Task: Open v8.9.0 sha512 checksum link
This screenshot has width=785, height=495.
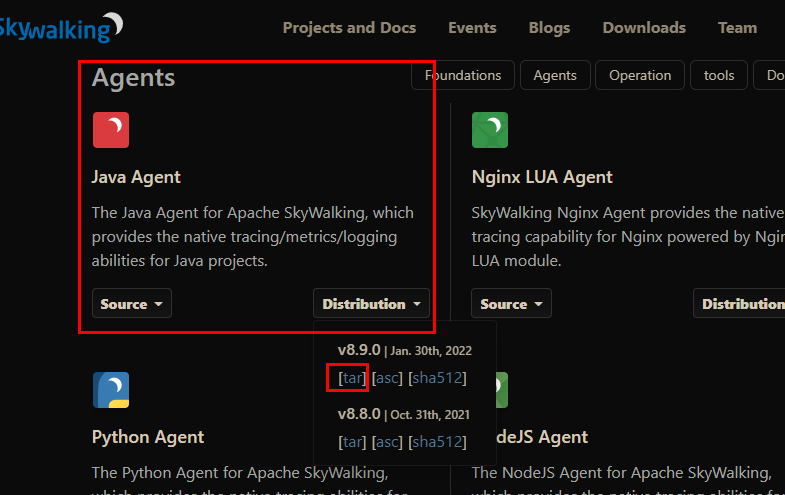Action: [x=437, y=378]
